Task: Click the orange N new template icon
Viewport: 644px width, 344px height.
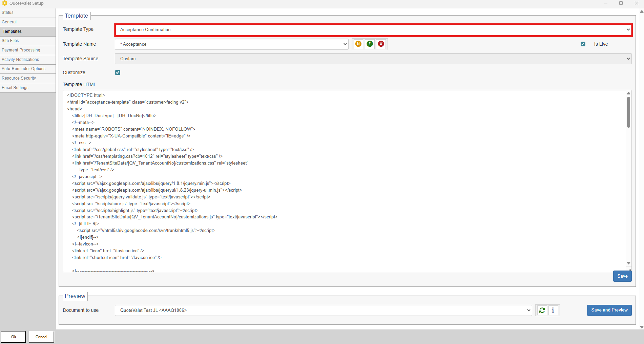Action: click(x=358, y=44)
